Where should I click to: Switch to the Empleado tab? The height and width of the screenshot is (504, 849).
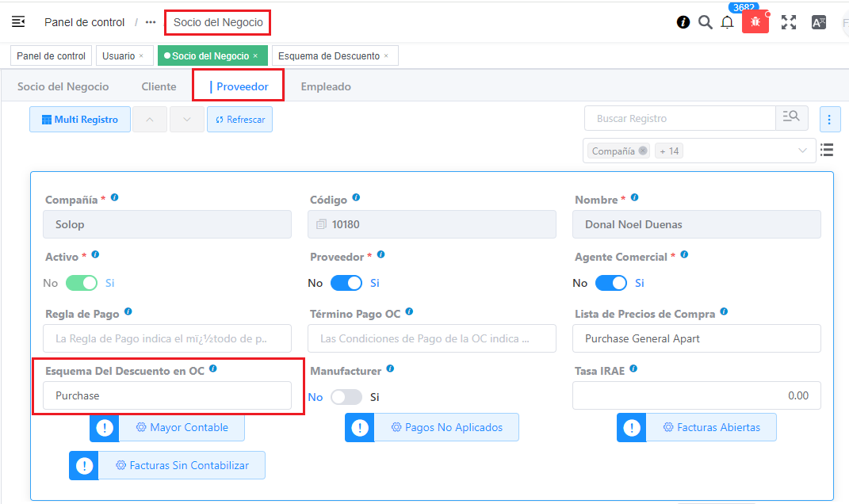325,86
